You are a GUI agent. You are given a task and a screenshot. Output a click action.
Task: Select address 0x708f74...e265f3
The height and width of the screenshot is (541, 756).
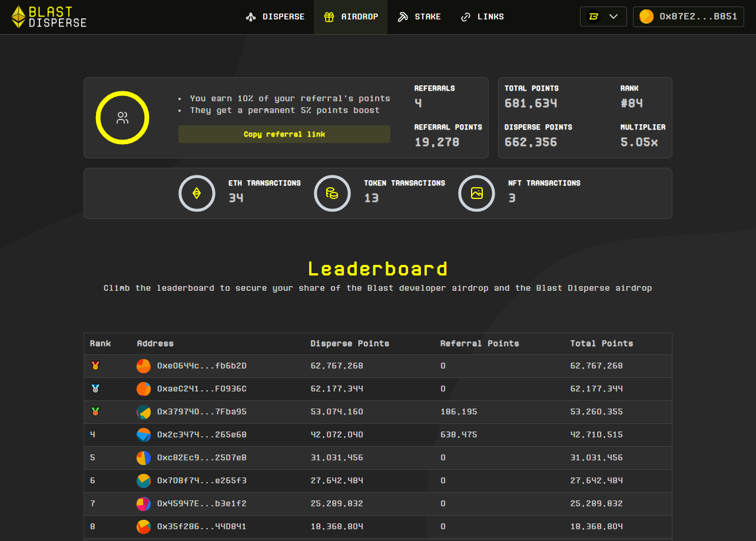(x=202, y=481)
